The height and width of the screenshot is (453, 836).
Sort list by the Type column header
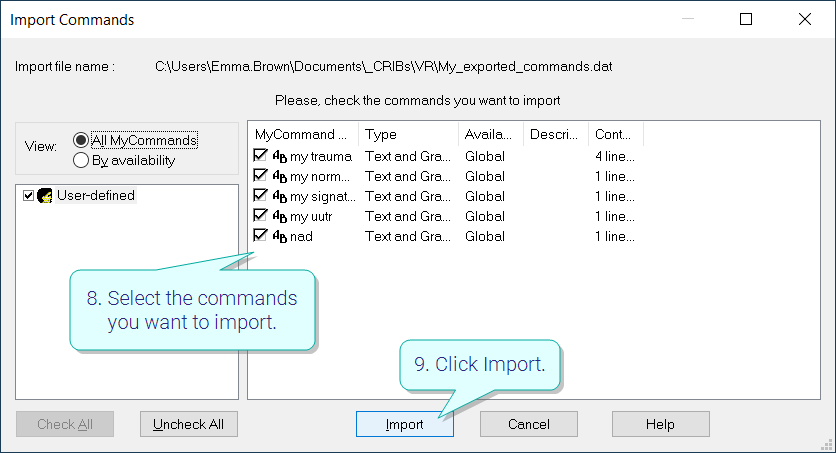408,134
